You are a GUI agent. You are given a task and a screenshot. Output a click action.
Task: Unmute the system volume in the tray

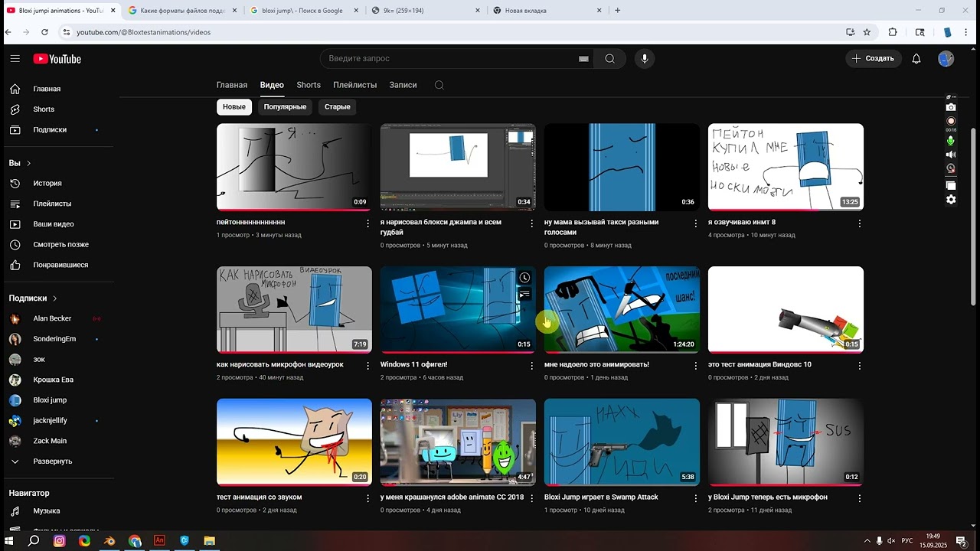892,541
